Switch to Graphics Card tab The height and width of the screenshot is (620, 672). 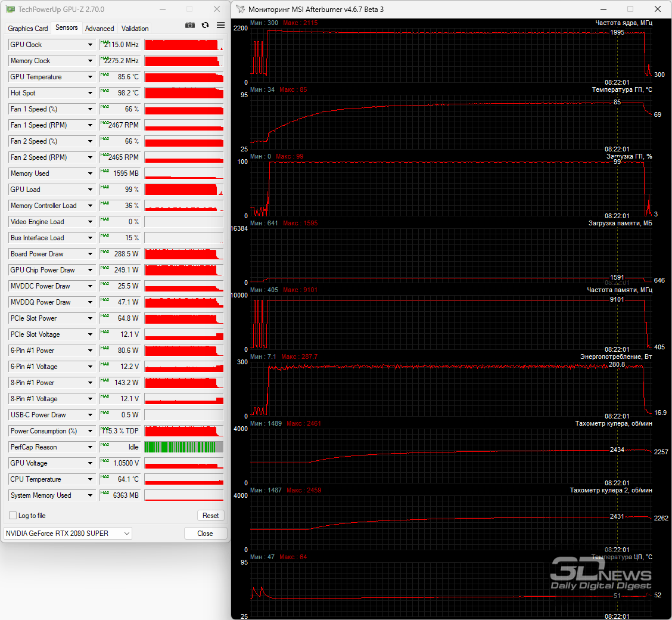(x=28, y=28)
